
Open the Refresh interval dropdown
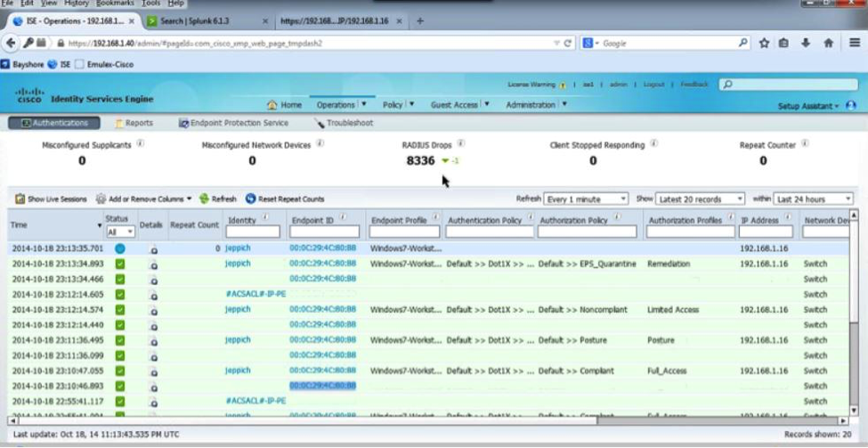pos(586,199)
